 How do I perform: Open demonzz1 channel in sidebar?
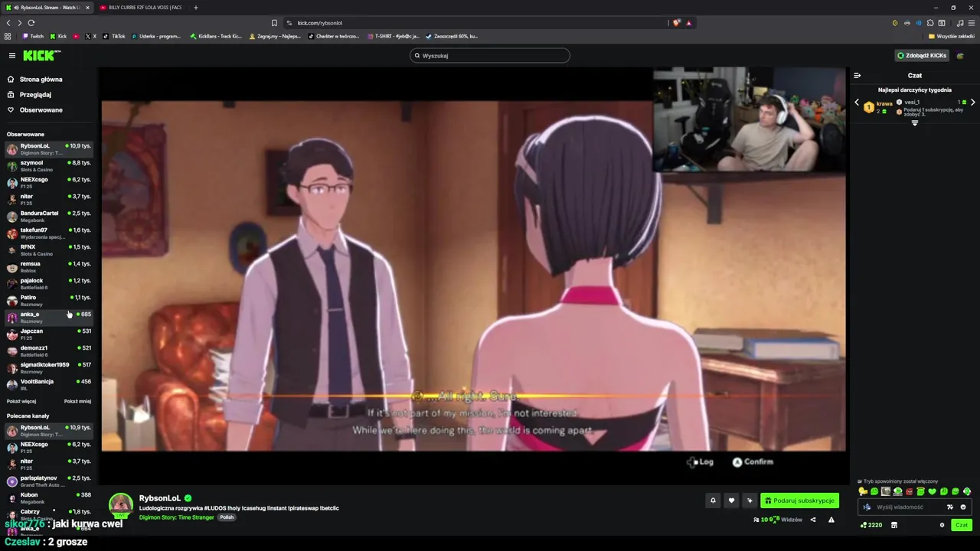coord(49,350)
